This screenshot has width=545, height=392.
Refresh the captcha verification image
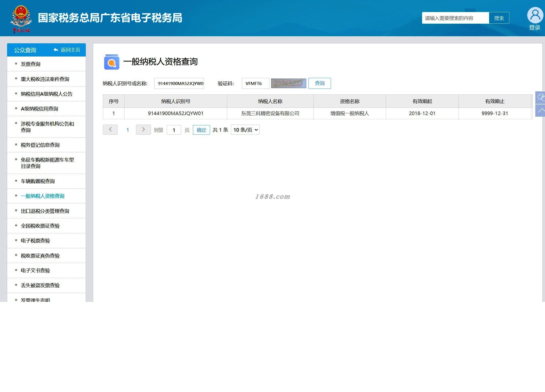click(x=288, y=83)
